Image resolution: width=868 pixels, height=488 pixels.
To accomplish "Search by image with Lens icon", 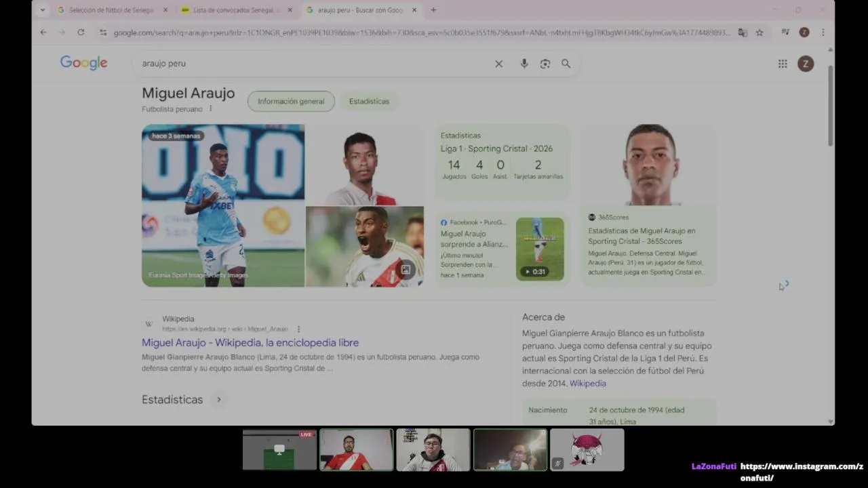I will (545, 64).
